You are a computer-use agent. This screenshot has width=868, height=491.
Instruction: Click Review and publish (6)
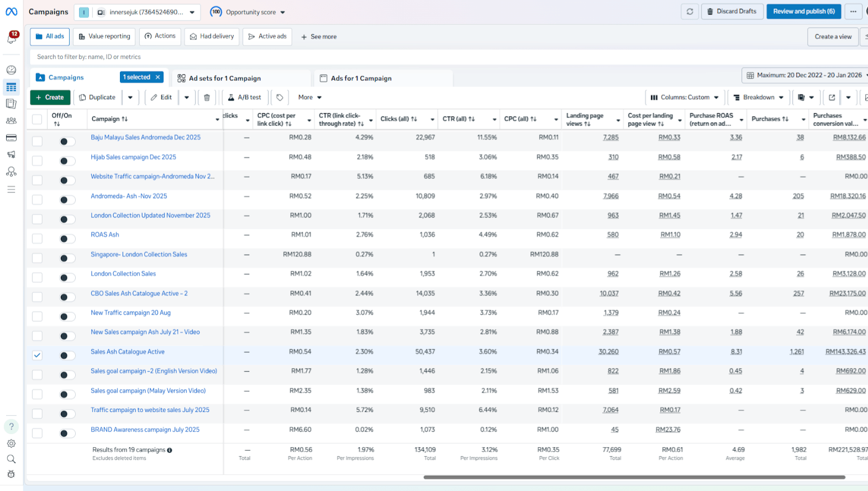[x=804, y=12]
